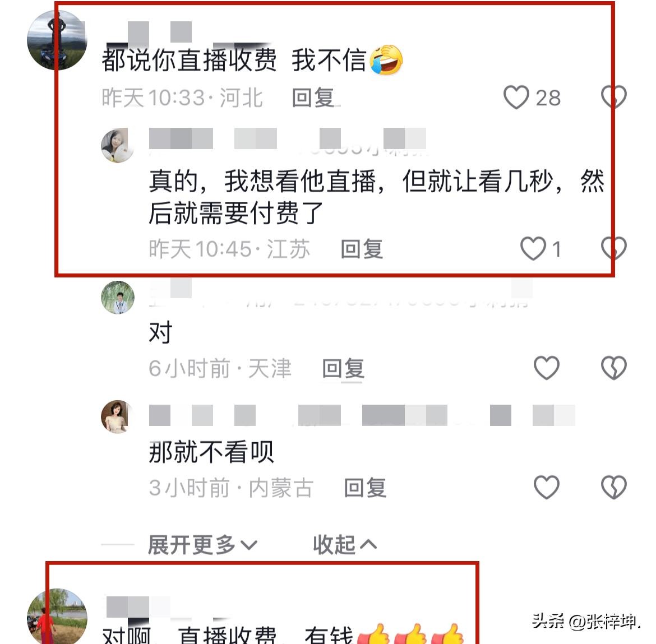
Task: Dislike the Tianjin reply saying 对
Action: [x=614, y=368]
